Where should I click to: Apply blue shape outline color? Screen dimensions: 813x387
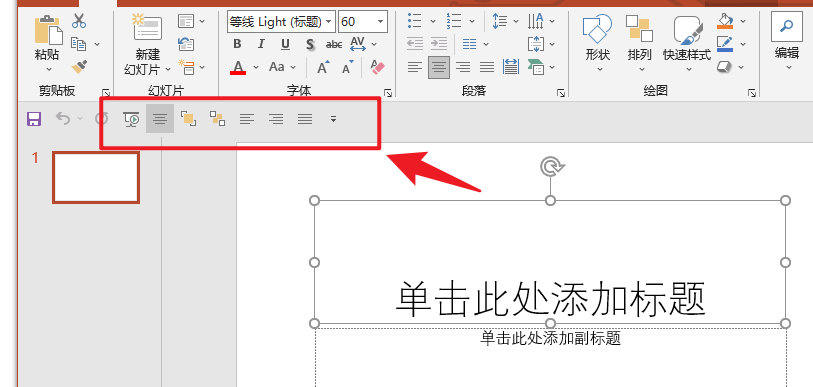point(725,44)
